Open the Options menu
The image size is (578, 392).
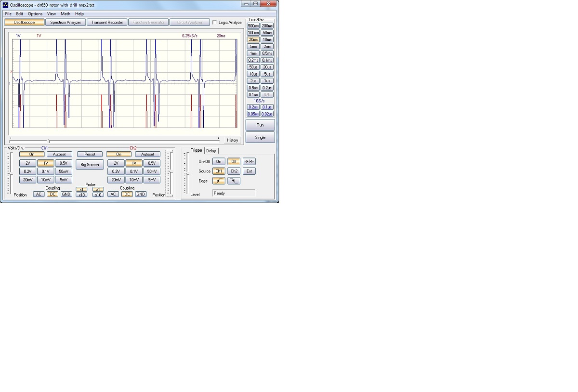pos(35,14)
